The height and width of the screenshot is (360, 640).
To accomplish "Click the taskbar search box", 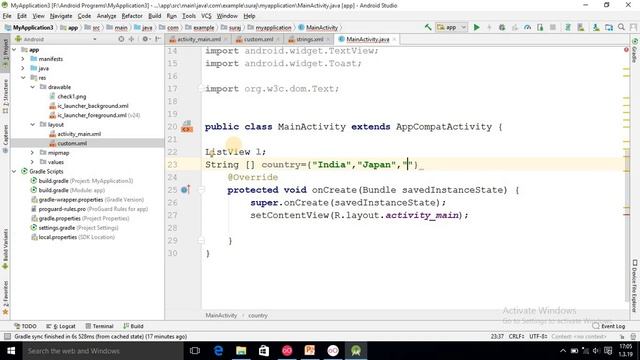I will pos(103,351).
